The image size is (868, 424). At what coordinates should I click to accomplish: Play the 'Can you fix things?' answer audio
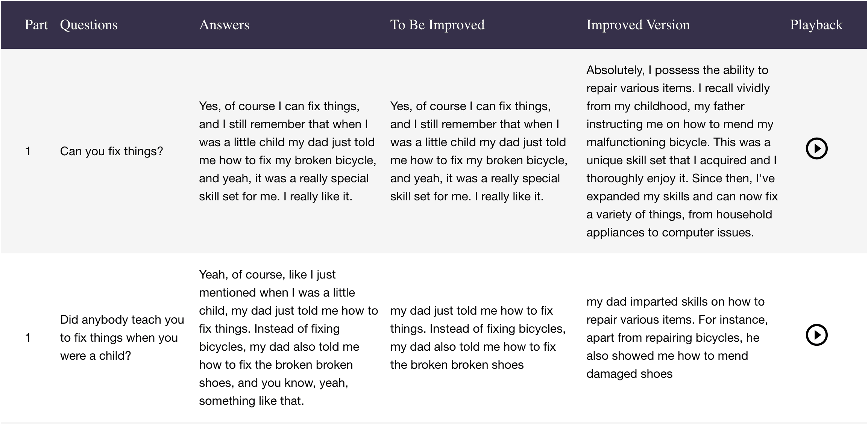coord(816,149)
